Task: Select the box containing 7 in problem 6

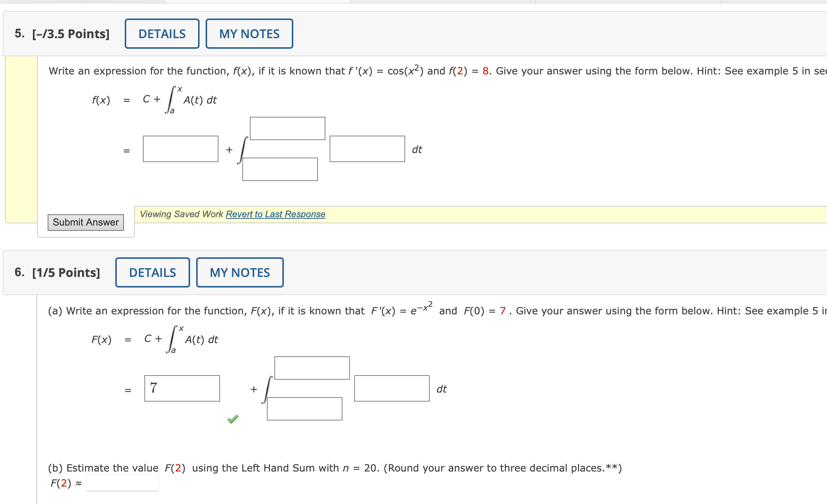Action: point(182,388)
